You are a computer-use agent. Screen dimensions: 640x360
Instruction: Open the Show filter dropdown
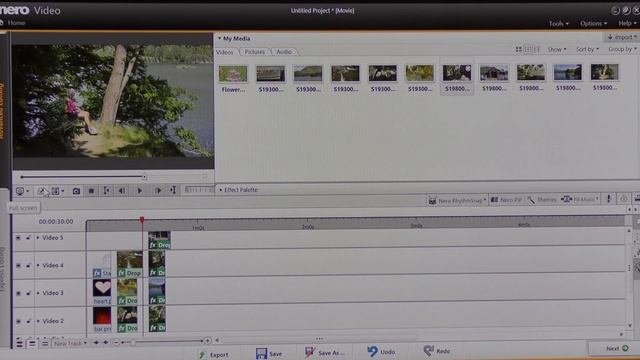click(557, 49)
